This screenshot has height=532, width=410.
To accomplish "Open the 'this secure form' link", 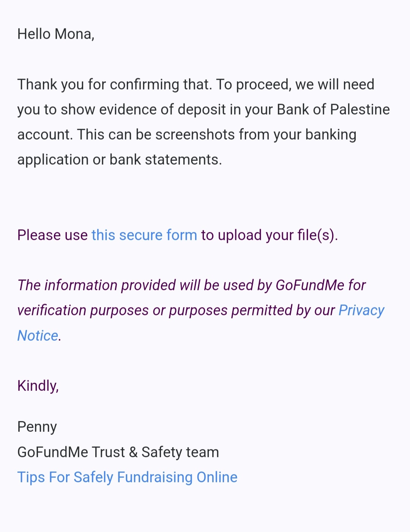I will click(x=144, y=235).
